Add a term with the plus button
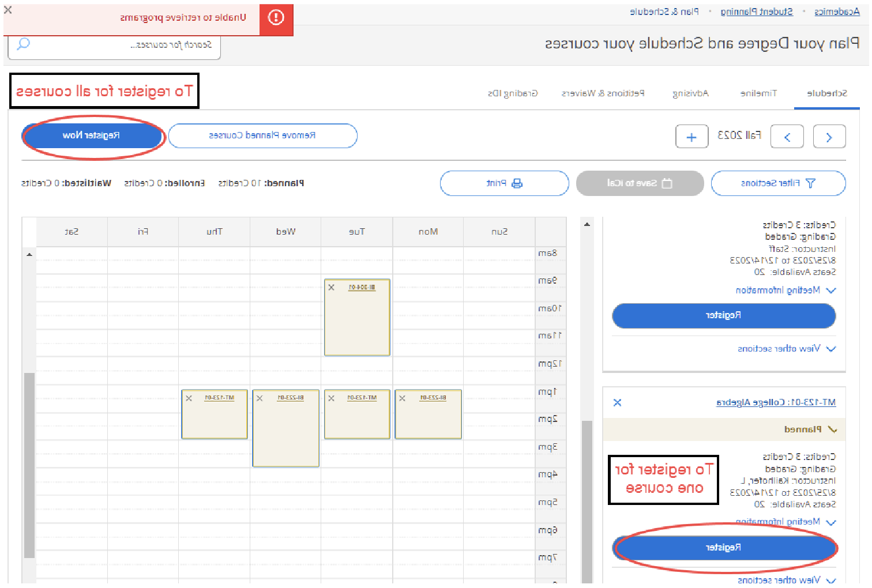Viewport: 872px width, 588px height. pyautogui.click(x=691, y=137)
